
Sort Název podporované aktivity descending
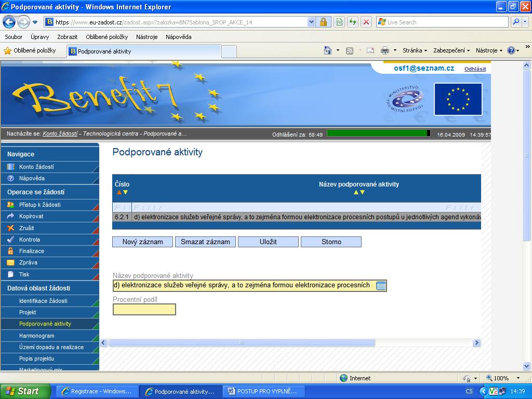click(362, 192)
